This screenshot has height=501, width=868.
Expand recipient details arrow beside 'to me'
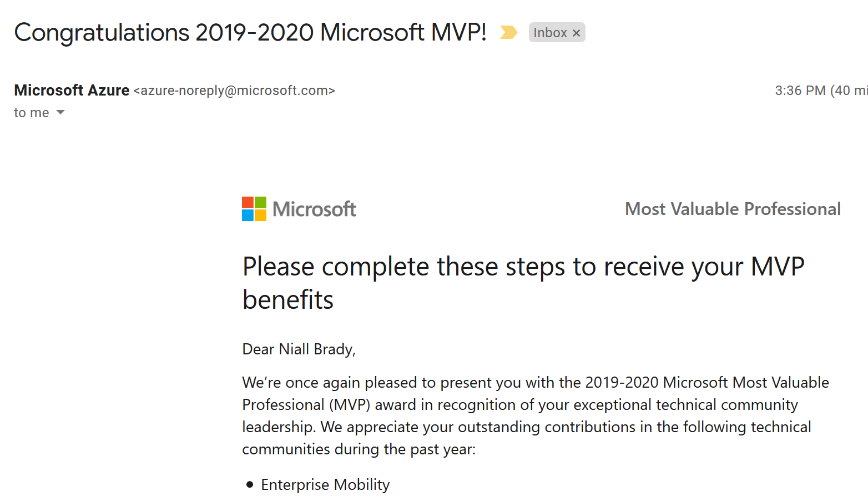click(60, 112)
